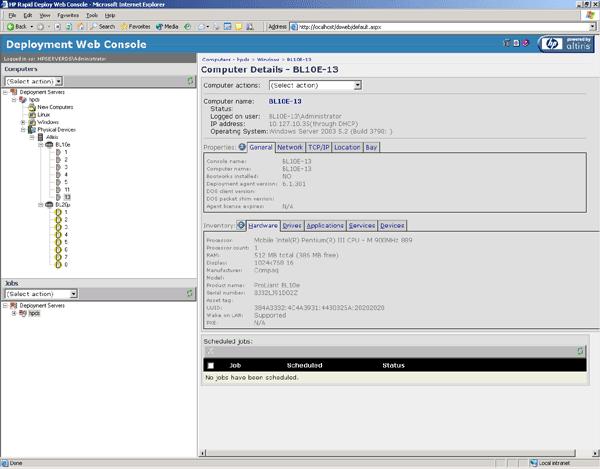
Task: Refresh the Jobs pane with green arrows
Action: click(x=189, y=293)
